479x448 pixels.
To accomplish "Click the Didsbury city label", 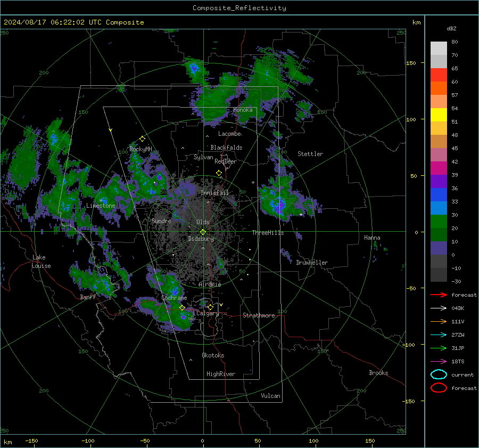I will (x=201, y=239).
